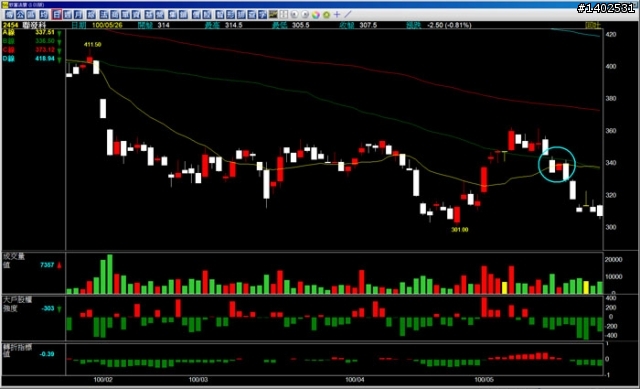This screenshot has width=640, height=389.
Task: Click the indicator value -0.39
Action: point(47,354)
